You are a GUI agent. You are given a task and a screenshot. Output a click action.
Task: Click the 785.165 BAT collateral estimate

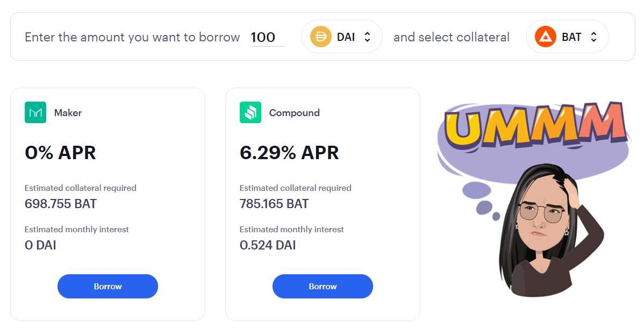click(x=274, y=204)
